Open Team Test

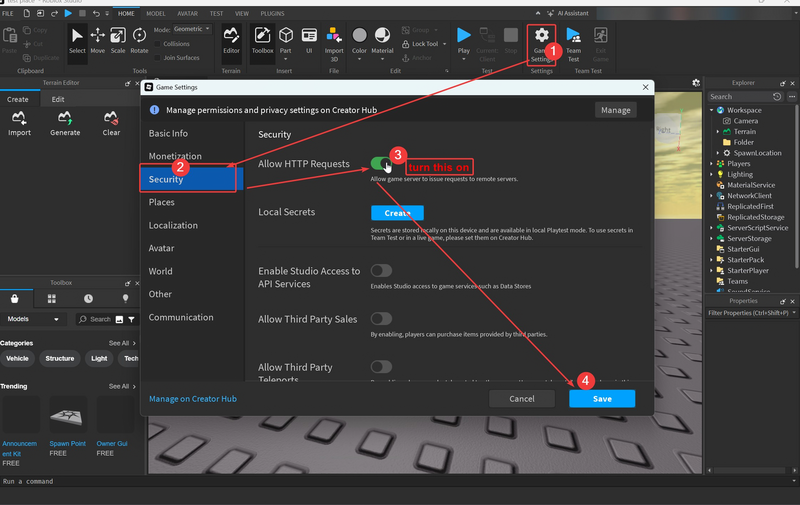(573, 44)
